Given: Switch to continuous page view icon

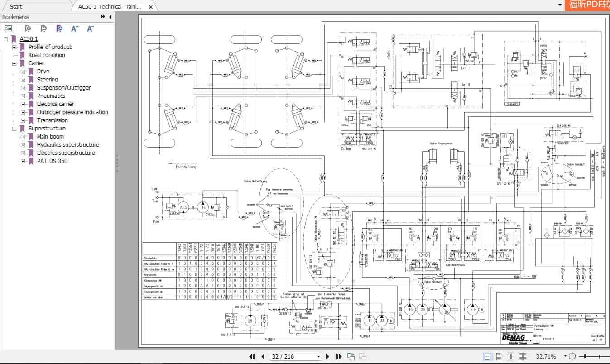Looking at the screenshot, I should [x=499, y=356].
